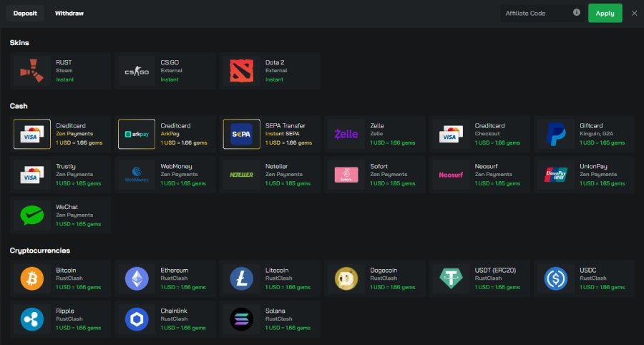The width and height of the screenshot is (644, 345).
Task: Click the "Trustly" label
Action: click(66, 166)
